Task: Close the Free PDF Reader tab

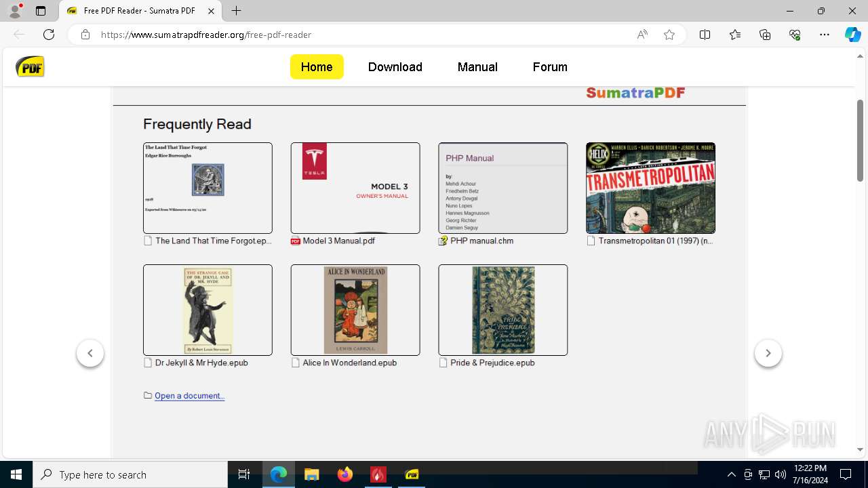Action: [x=211, y=11]
